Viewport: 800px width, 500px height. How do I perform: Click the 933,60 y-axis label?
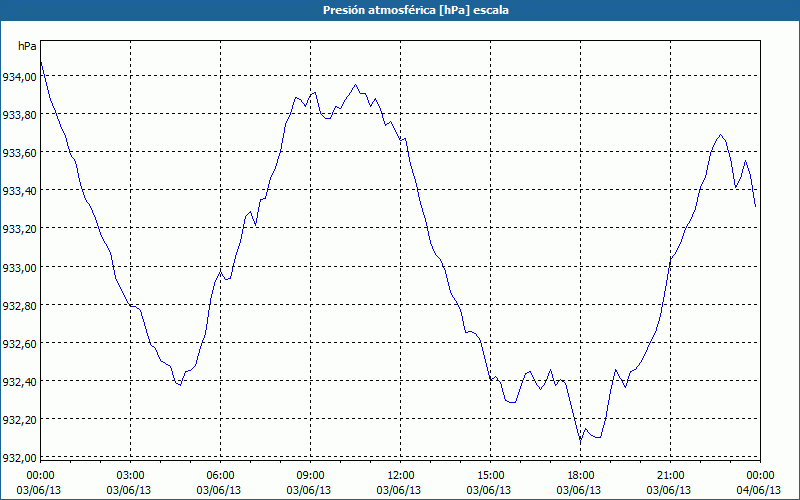point(19,153)
